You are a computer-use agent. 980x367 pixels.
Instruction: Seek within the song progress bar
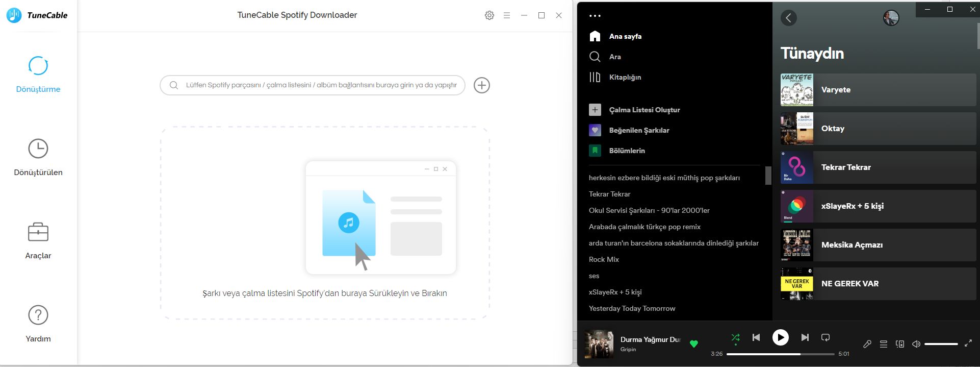click(780, 354)
